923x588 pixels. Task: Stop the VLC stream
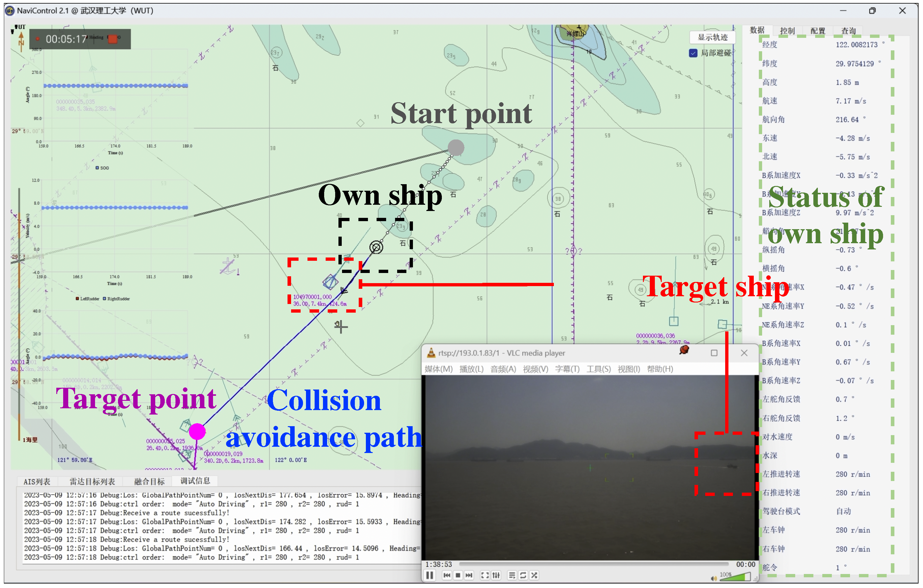click(458, 575)
